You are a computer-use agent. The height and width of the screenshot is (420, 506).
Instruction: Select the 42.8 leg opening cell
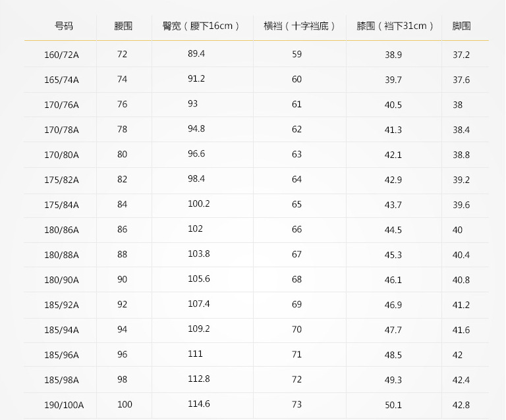click(x=461, y=405)
